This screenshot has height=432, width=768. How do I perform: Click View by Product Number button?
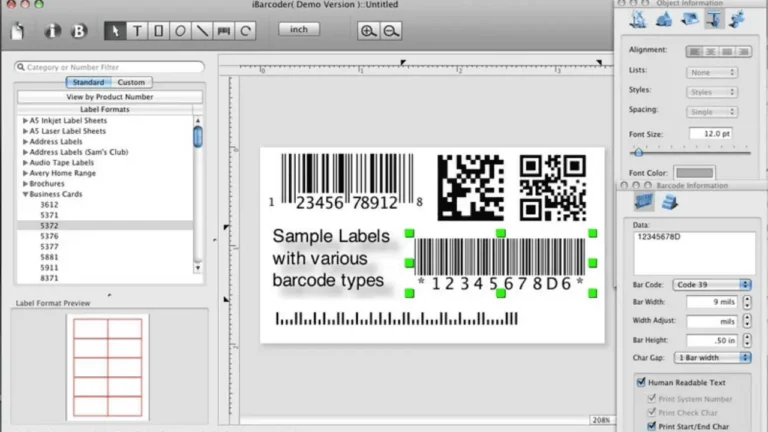click(x=110, y=97)
